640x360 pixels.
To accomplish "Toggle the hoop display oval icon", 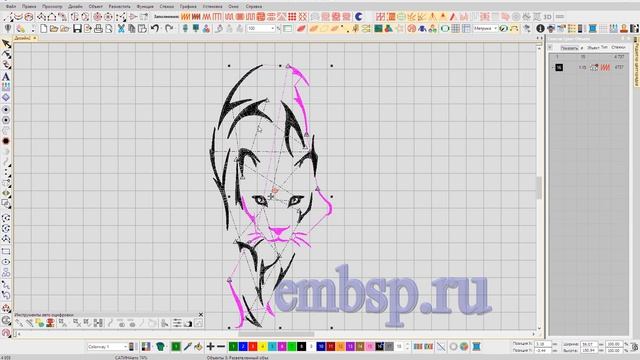I will coord(444,29).
